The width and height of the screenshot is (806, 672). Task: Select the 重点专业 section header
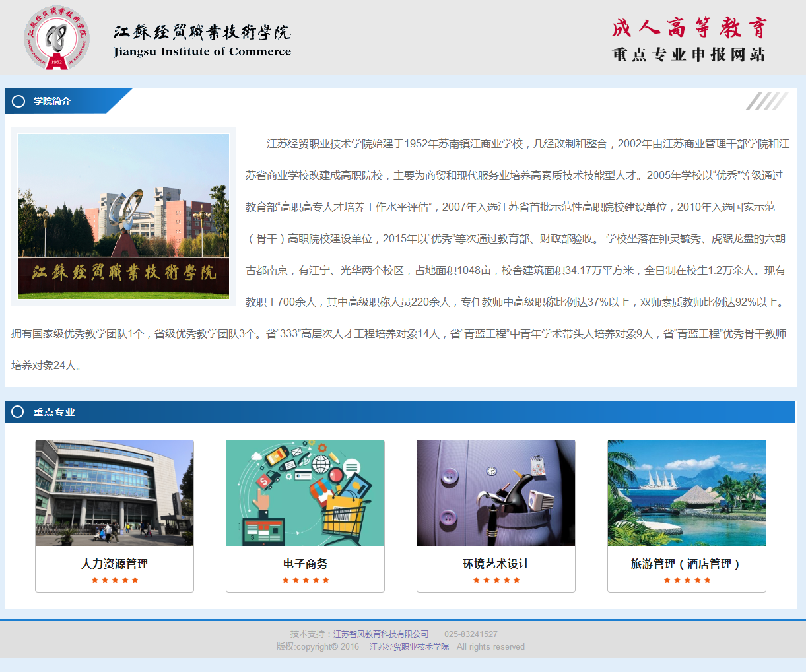[x=54, y=412]
